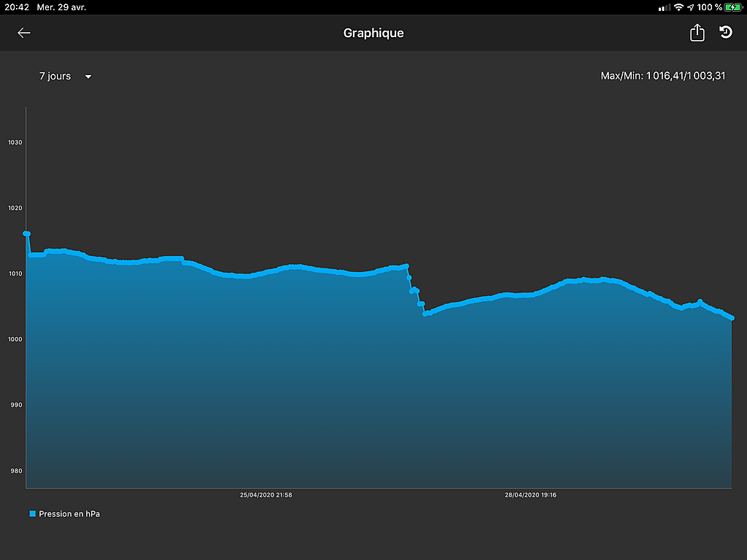
Task: Go back using the arrow icon
Action: [24, 33]
